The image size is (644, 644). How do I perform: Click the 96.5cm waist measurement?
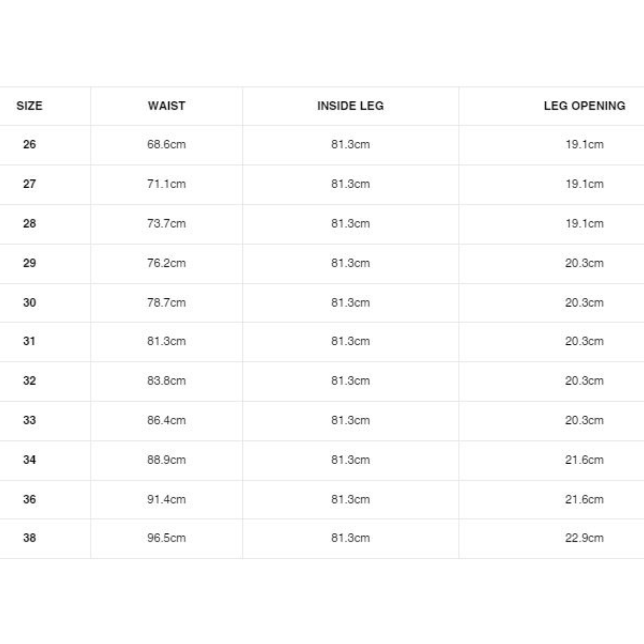click(166, 538)
